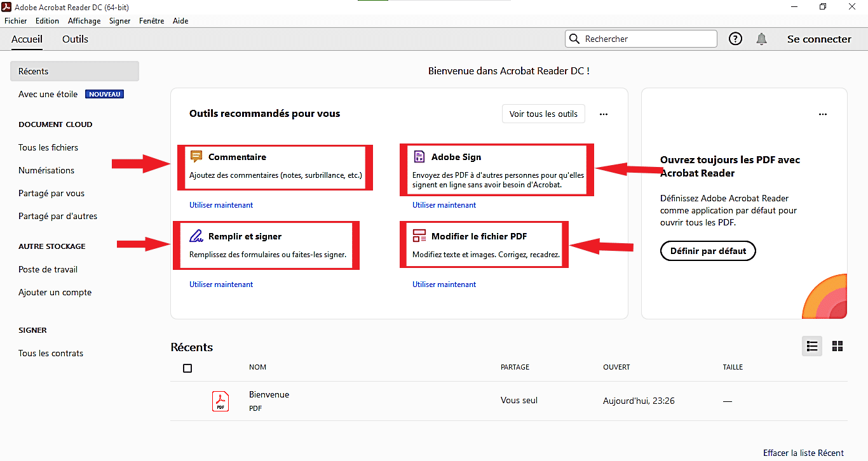Click the Bienvenue PDF file icon

point(220,401)
